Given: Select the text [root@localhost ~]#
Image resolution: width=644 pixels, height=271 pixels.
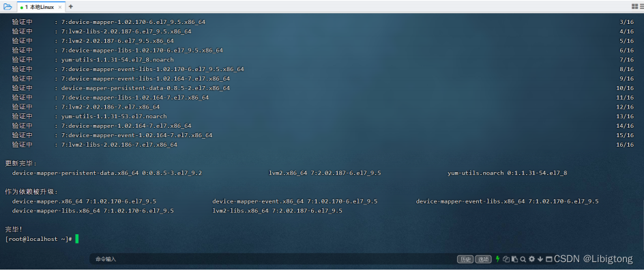Looking at the screenshot, I should pos(39,240).
